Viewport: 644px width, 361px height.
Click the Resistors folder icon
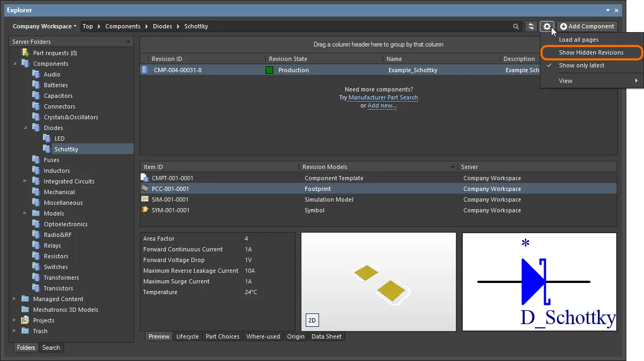click(36, 256)
